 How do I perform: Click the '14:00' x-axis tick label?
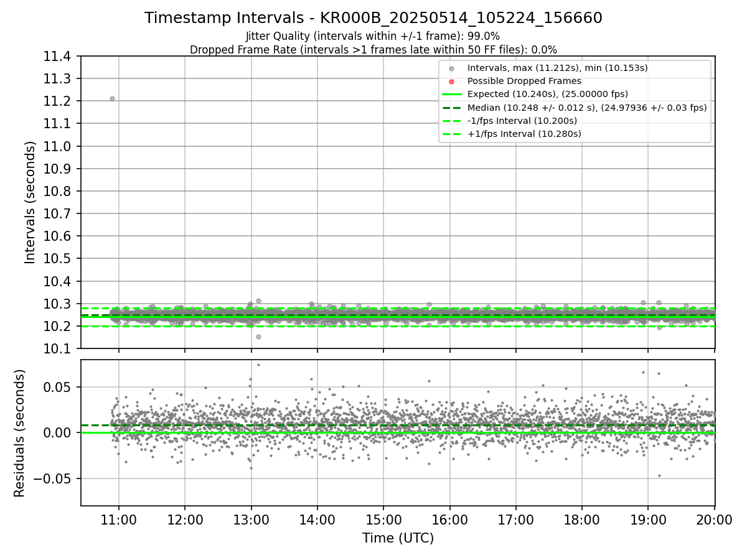[317, 519]
